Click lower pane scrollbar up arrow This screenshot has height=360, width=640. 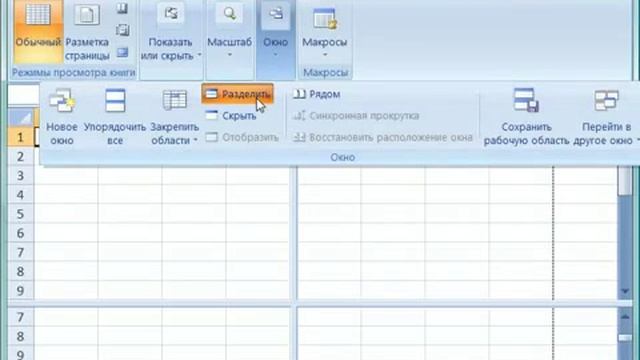625,316
